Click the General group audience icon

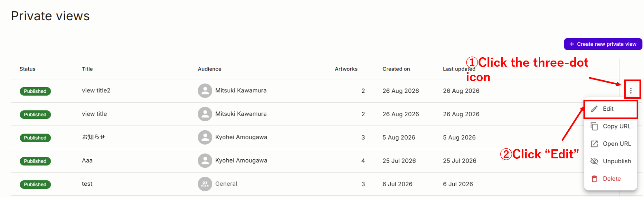point(205,184)
